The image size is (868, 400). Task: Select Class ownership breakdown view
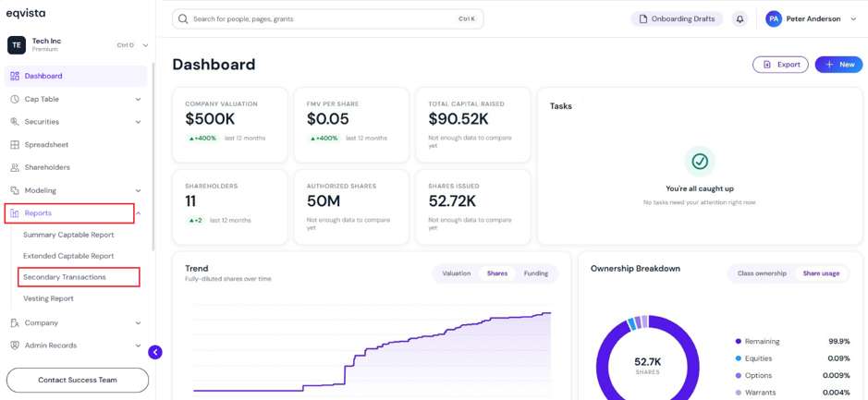coord(762,273)
